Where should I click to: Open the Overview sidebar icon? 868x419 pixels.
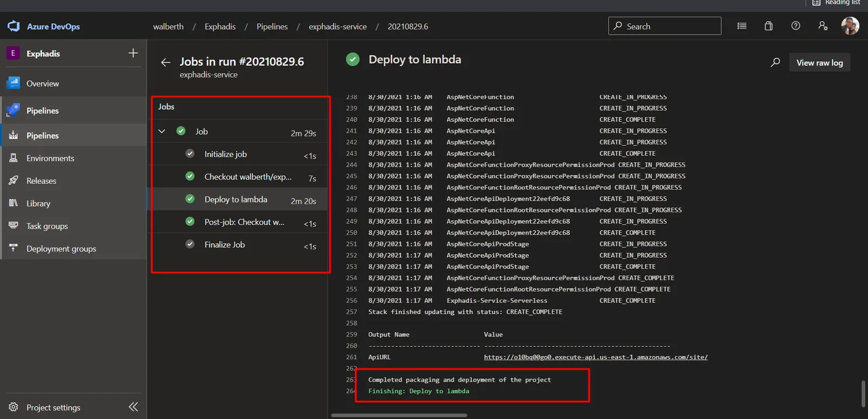[x=14, y=83]
